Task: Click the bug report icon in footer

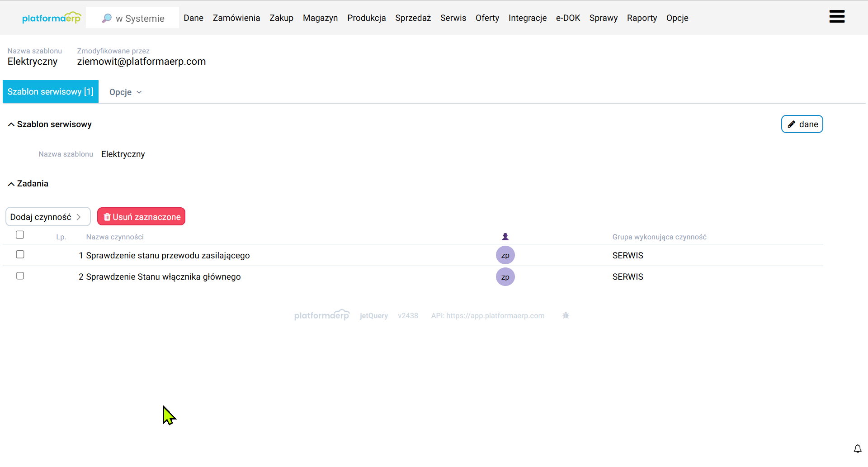Action: pos(566,315)
